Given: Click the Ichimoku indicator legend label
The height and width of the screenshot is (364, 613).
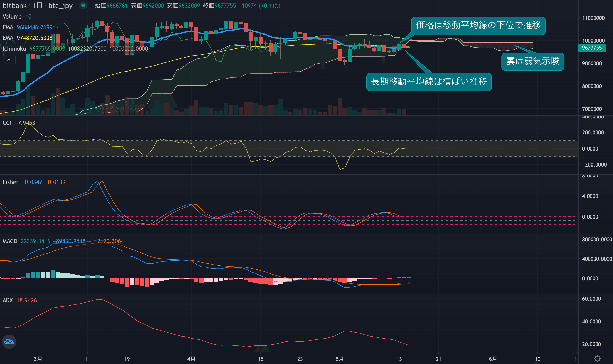Looking at the screenshot, I should pos(14,49).
